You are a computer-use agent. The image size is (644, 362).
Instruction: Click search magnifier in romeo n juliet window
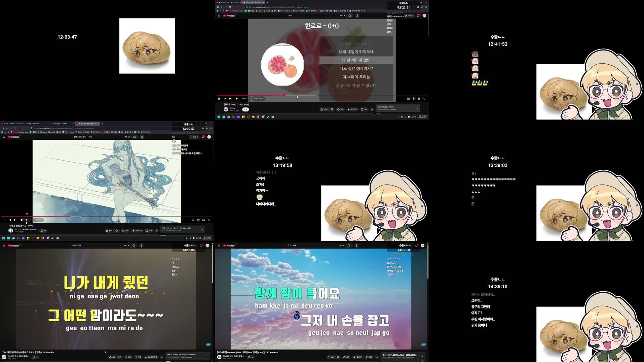point(349,245)
